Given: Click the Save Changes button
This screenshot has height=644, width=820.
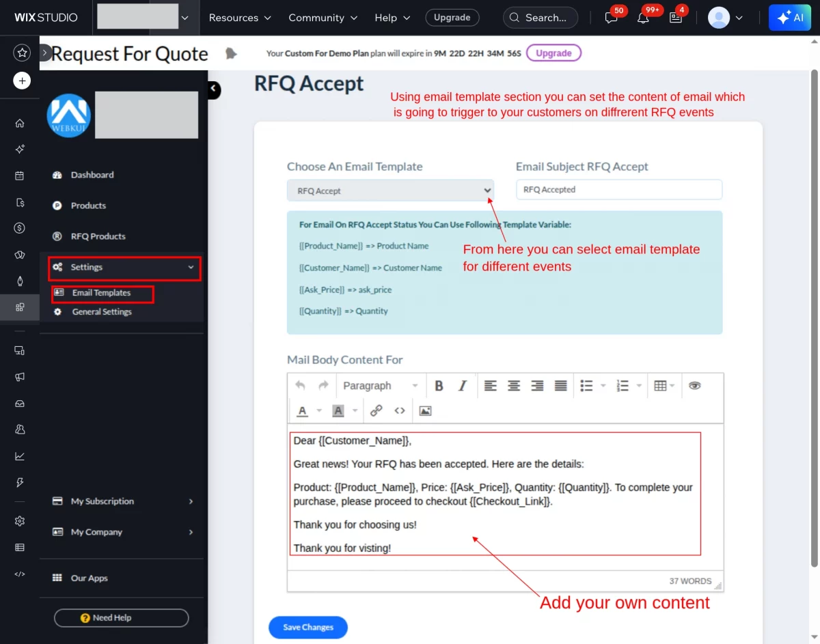Looking at the screenshot, I should click(x=308, y=627).
